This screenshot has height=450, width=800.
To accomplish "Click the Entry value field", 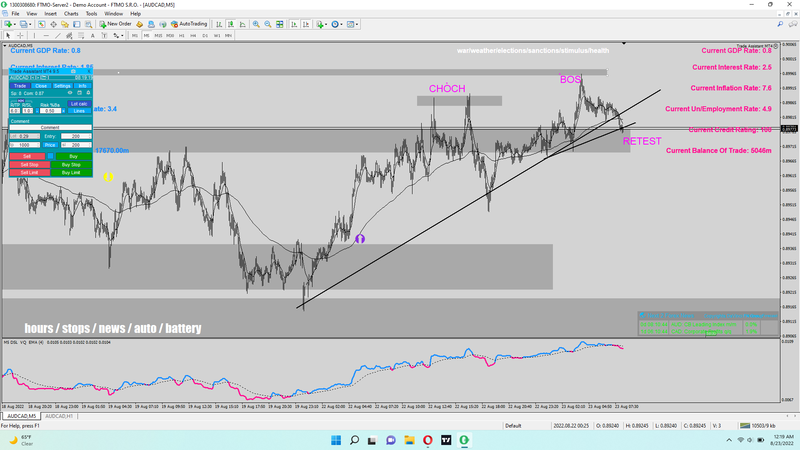I will coord(76,136).
